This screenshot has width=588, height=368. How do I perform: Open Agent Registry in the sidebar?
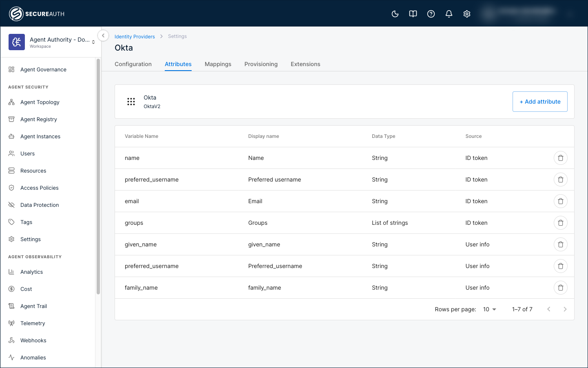point(39,120)
